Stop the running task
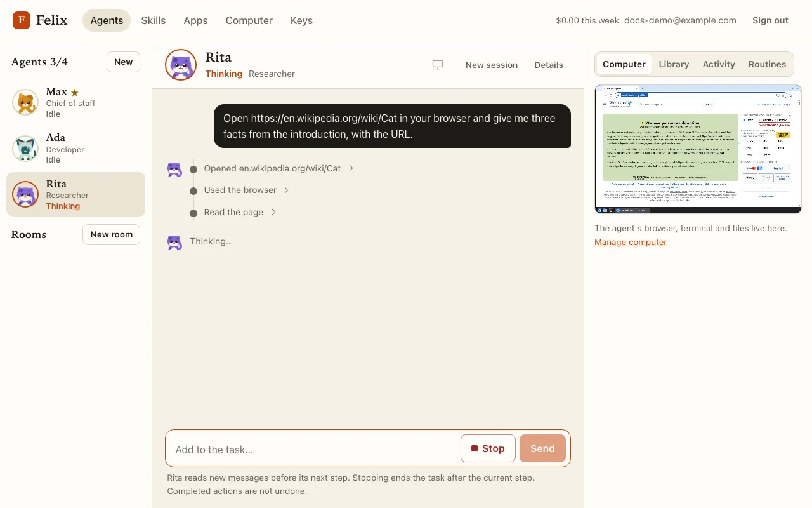 tap(488, 448)
